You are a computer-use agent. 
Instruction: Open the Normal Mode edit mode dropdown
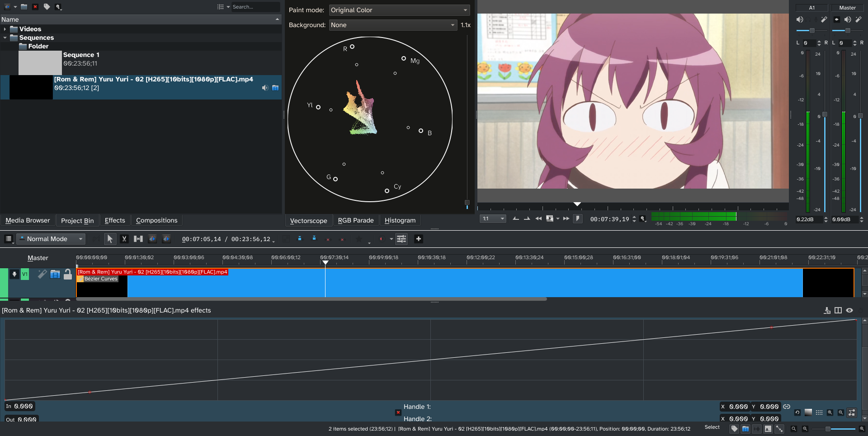(51, 239)
